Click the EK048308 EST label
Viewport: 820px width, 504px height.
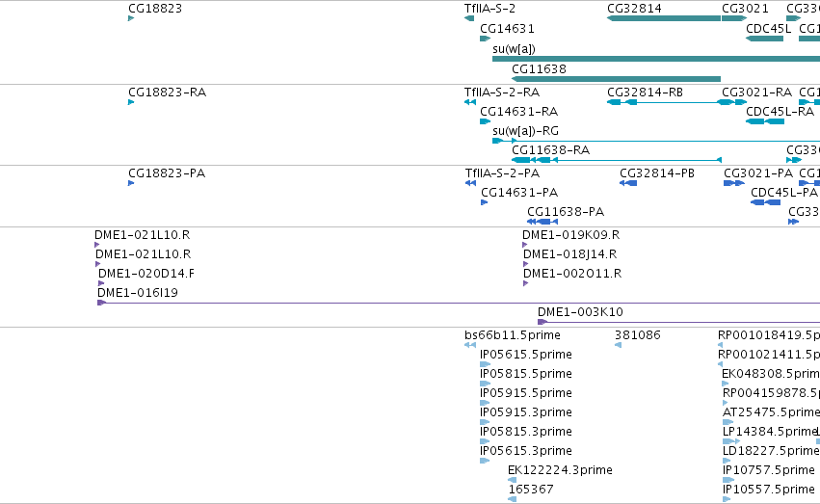770,374
